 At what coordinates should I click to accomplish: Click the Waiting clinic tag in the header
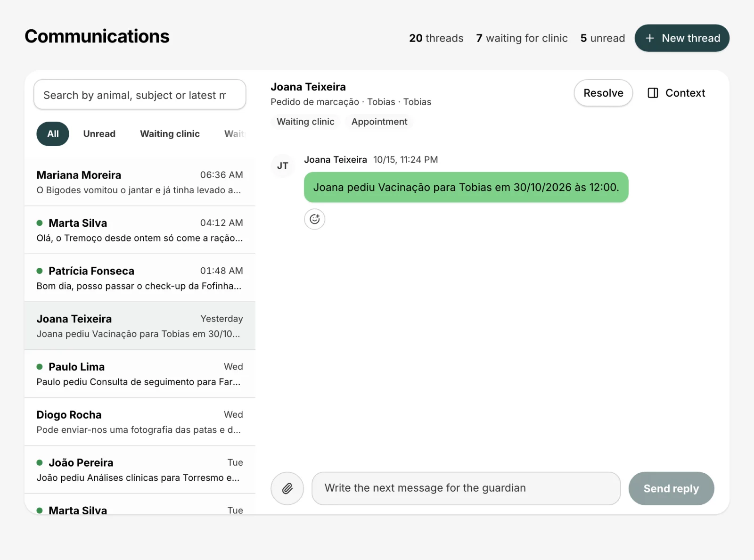click(x=305, y=122)
